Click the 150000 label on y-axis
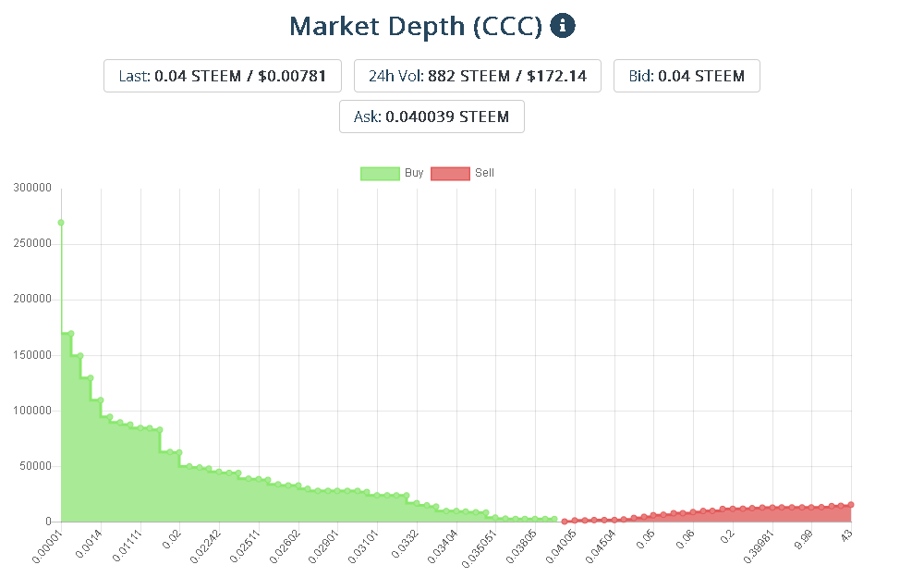Screen dimensions: 924x577 point(33,355)
